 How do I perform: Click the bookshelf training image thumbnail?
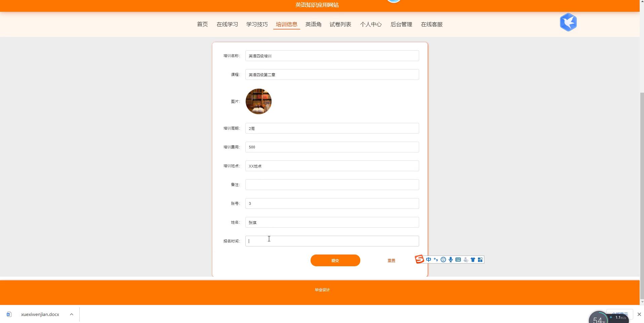pyautogui.click(x=258, y=101)
